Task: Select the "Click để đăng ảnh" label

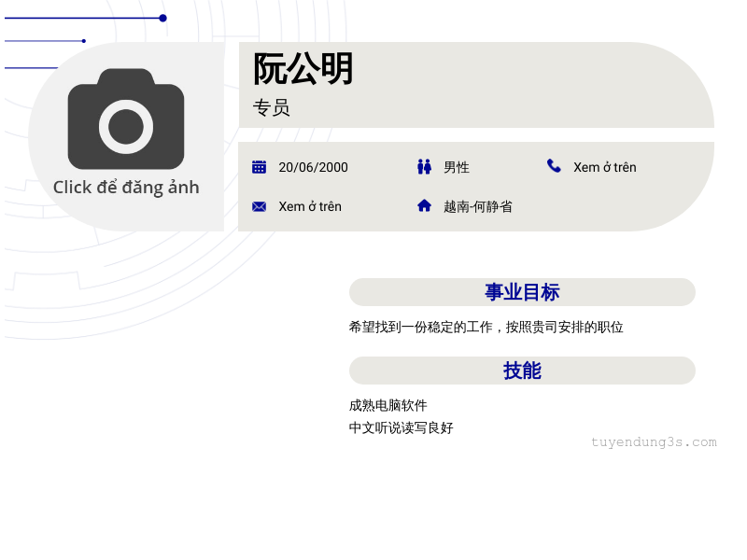Action: point(126,187)
